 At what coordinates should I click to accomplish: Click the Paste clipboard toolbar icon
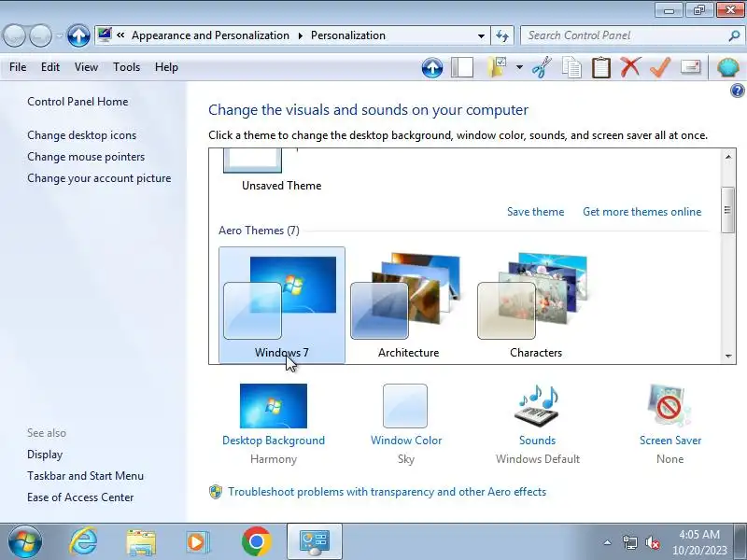600,67
